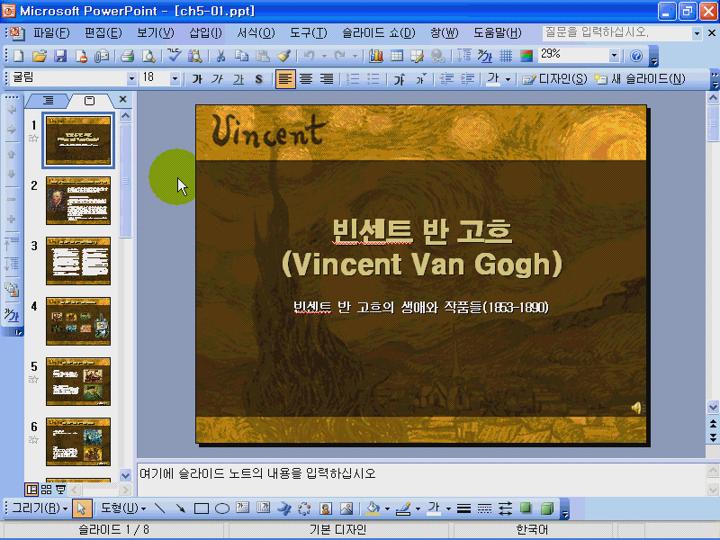This screenshot has height=540, width=720.
Task: Toggle underline formatting button
Action: coord(238,79)
